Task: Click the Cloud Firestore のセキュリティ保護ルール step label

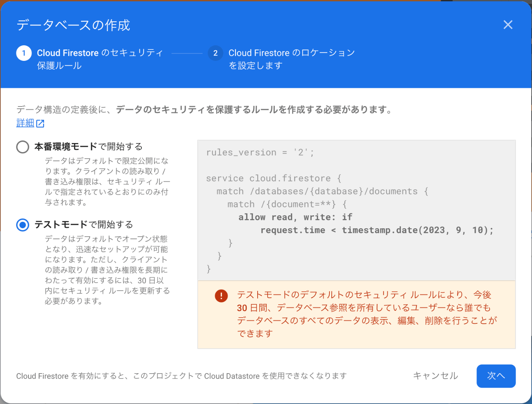Action: pyautogui.click(x=100, y=59)
